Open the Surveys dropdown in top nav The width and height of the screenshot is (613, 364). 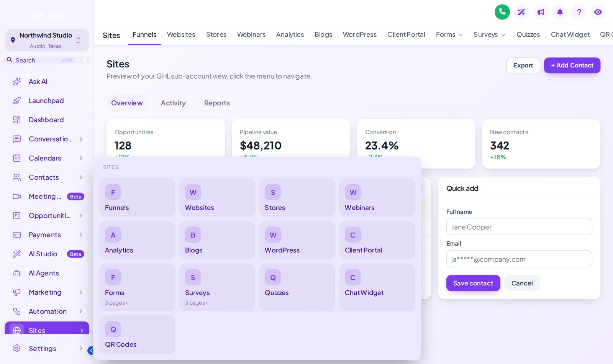click(x=490, y=34)
